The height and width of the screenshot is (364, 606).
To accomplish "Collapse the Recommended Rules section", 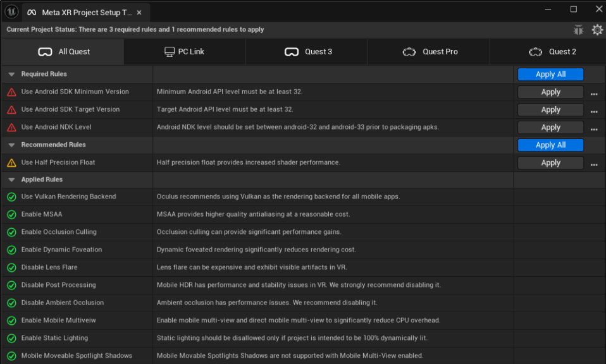I will pos(11,145).
